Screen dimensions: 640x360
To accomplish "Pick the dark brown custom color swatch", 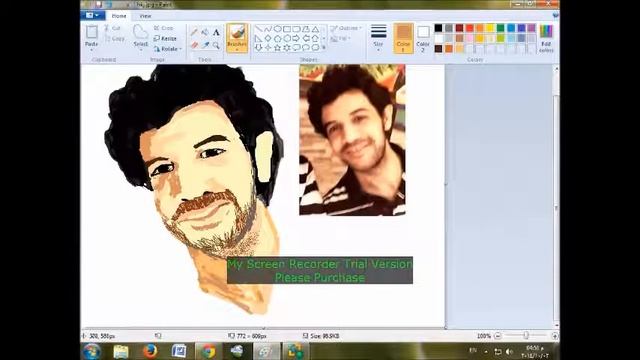I will [438, 49].
